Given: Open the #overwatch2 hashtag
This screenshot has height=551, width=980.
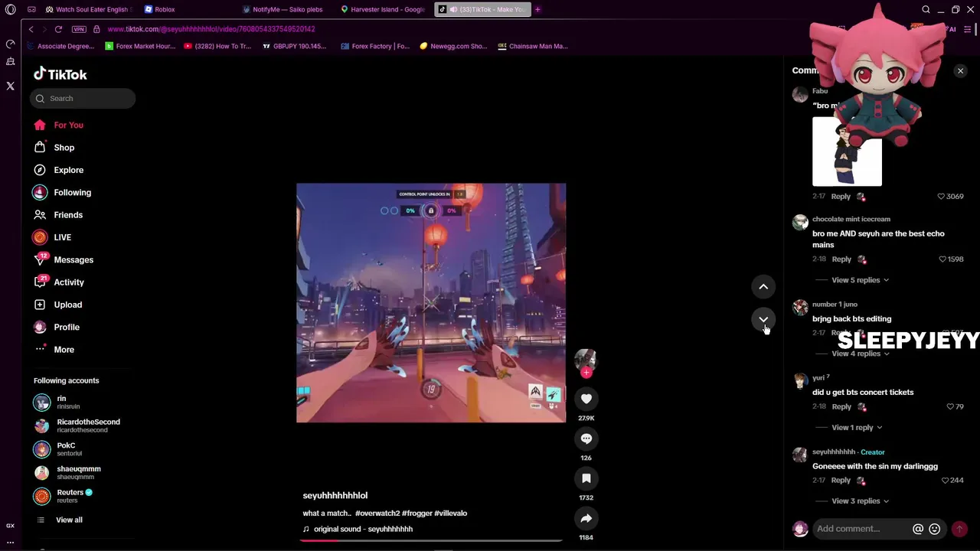Looking at the screenshot, I should (377, 514).
